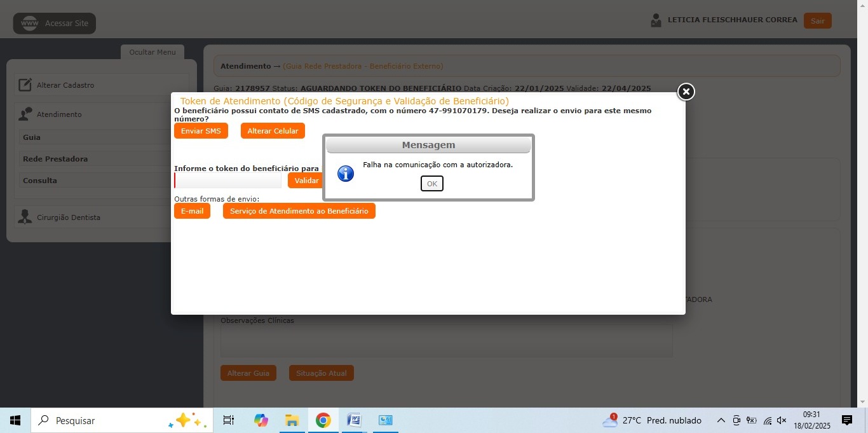Open the notification center icon

pos(847,420)
